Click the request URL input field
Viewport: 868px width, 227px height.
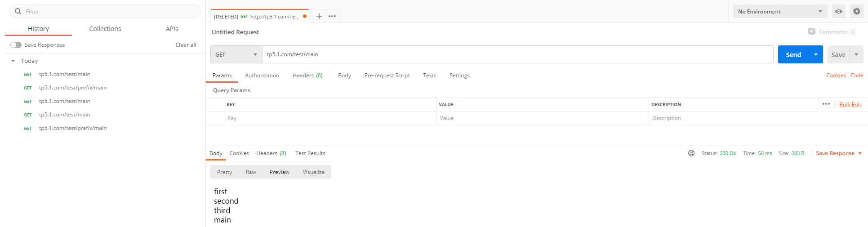[517, 54]
